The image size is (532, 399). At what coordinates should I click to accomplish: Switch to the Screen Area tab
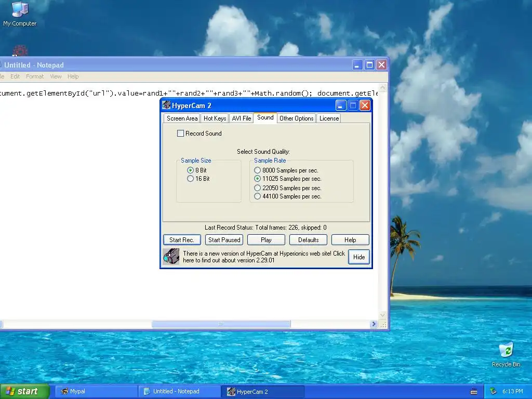pyautogui.click(x=182, y=118)
